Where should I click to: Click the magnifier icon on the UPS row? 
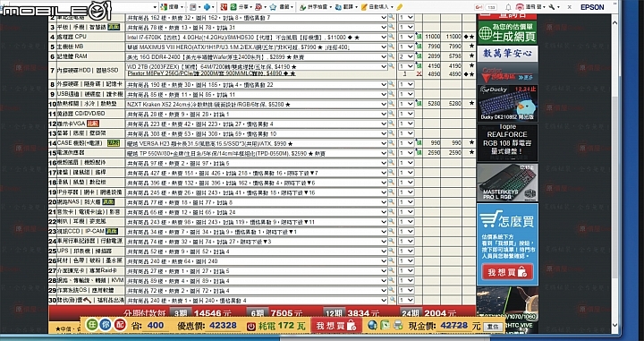click(392, 251)
